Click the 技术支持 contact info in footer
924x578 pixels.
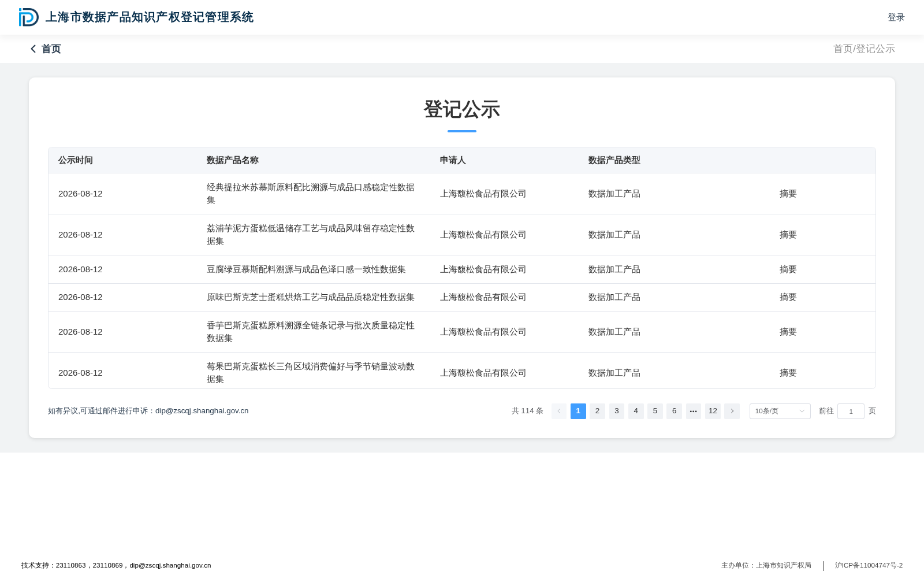point(116,565)
